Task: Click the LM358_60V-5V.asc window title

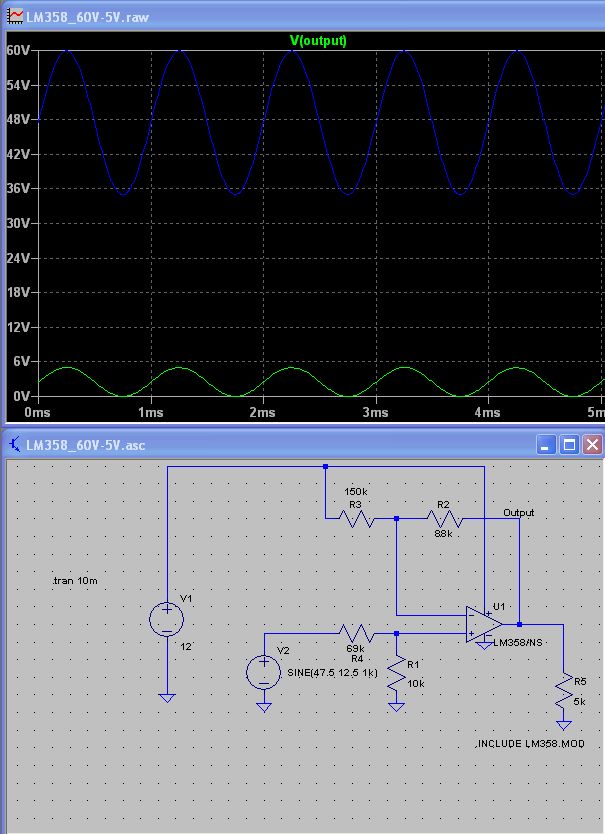Action: pyautogui.click(x=86, y=445)
